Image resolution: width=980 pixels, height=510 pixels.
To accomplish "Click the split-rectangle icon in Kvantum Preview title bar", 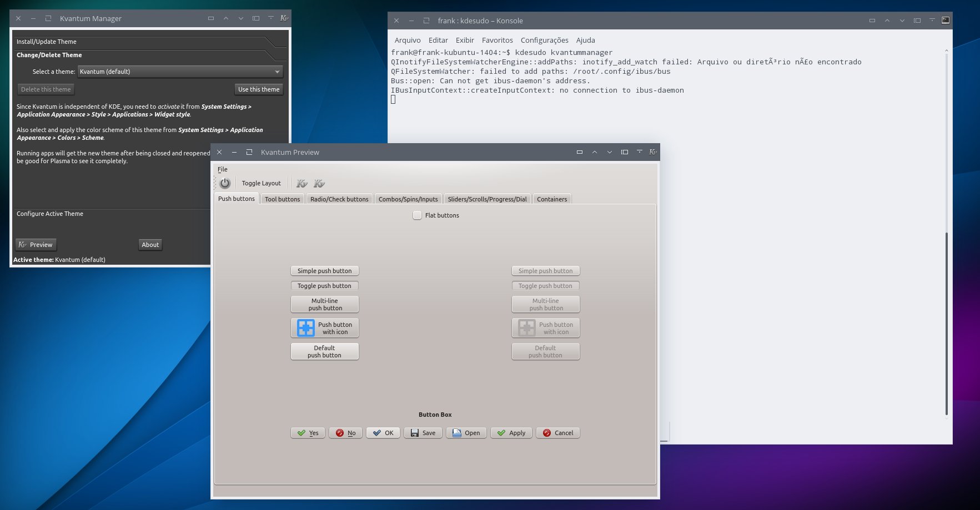I will [x=625, y=152].
